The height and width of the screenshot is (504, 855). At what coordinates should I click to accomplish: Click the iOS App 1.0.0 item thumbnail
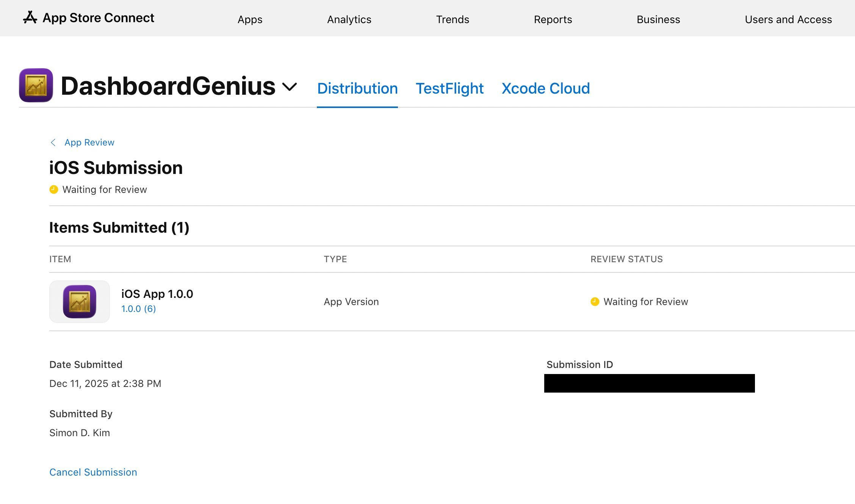coord(80,302)
